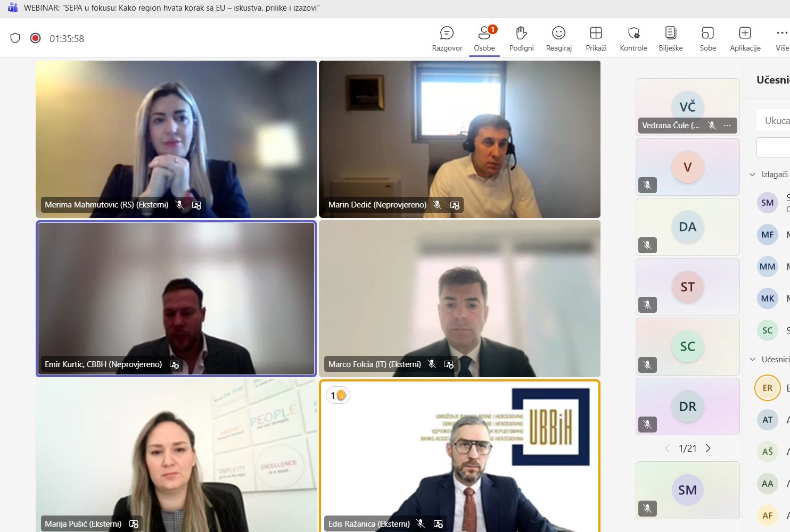Open more options on Vedrana Čule tile
Image resolution: width=790 pixels, height=532 pixels.
click(727, 126)
